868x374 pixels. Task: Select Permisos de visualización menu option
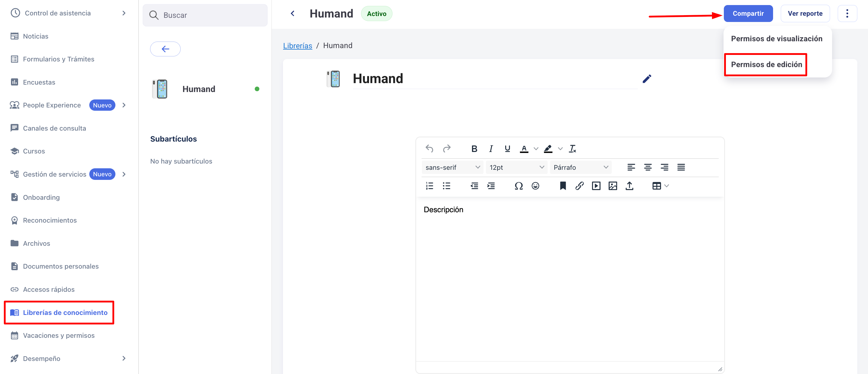coord(776,39)
